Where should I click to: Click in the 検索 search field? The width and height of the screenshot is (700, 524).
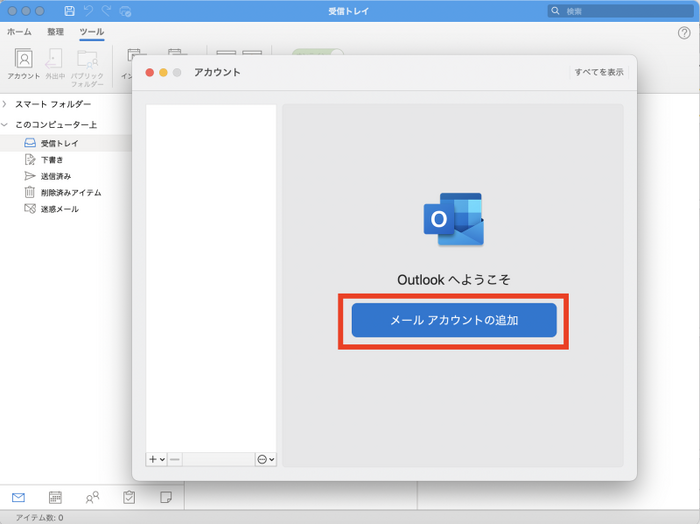click(621, 11)
